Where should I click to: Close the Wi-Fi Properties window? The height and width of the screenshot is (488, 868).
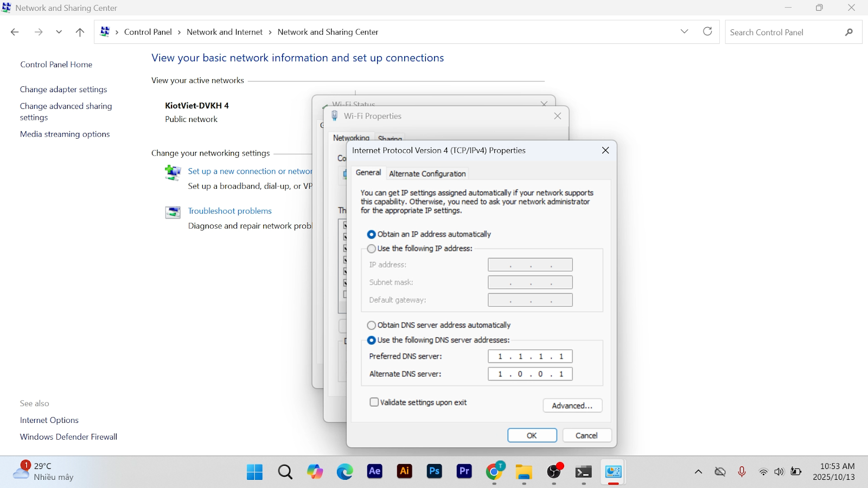tap(557, 116)
